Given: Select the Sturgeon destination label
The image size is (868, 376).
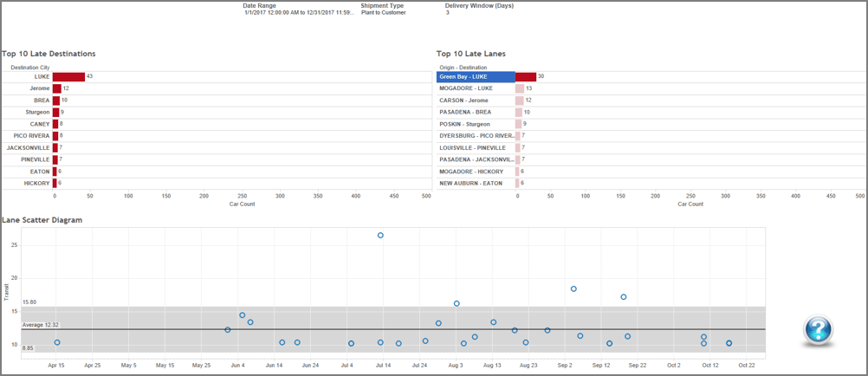Looking at the screenshot, I should [x=37, y=113].
